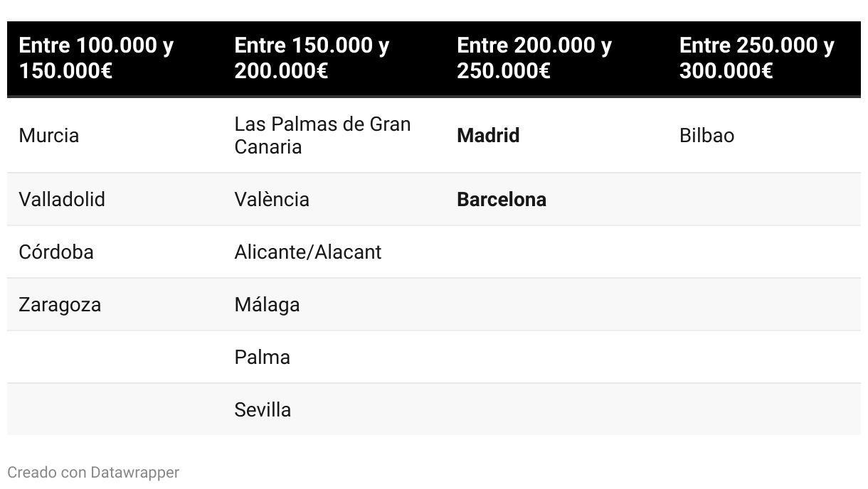Click the Murcia cell
The image size is (868, 489).
(x=49, y=136)
